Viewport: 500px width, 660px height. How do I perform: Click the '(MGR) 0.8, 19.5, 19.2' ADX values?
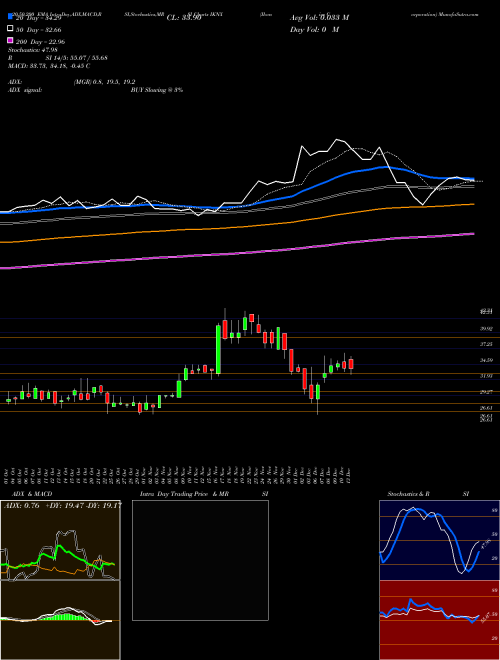[x=104, y=83]
